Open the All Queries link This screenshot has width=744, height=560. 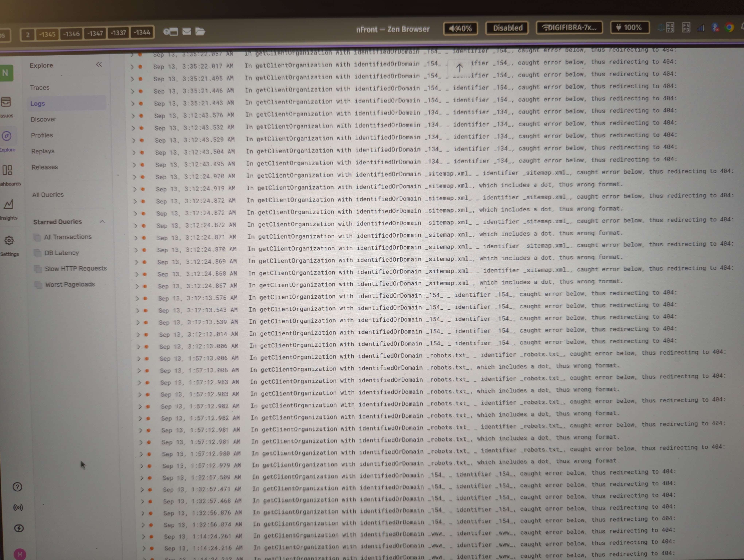48,195
